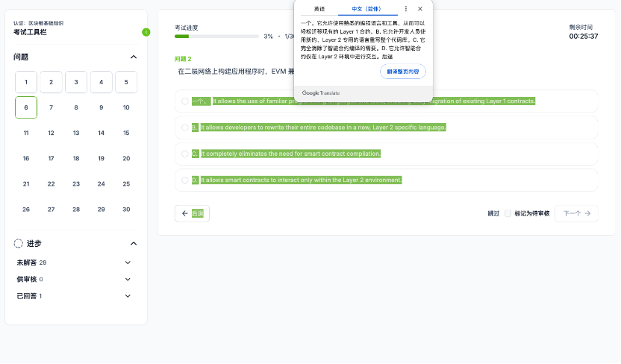Expand the 供审核 0 list

tap(128, 279)
